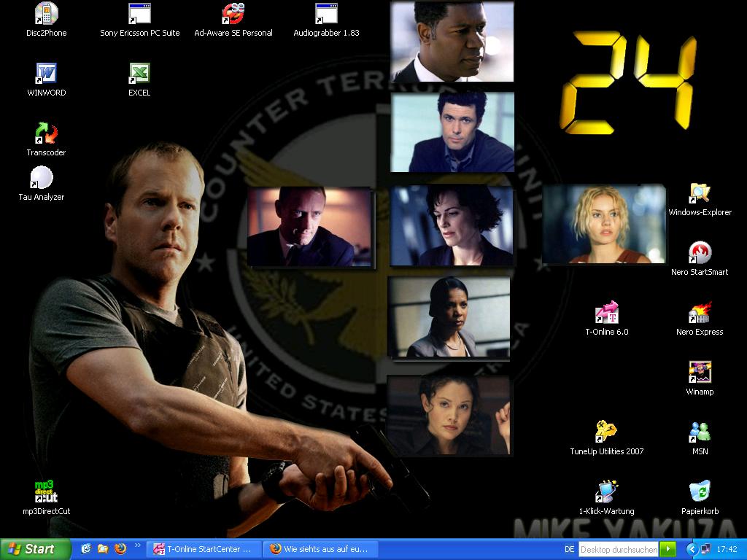Select the Audiograbber 1.83 icon
747x560 pixels.
click(326, 14)
